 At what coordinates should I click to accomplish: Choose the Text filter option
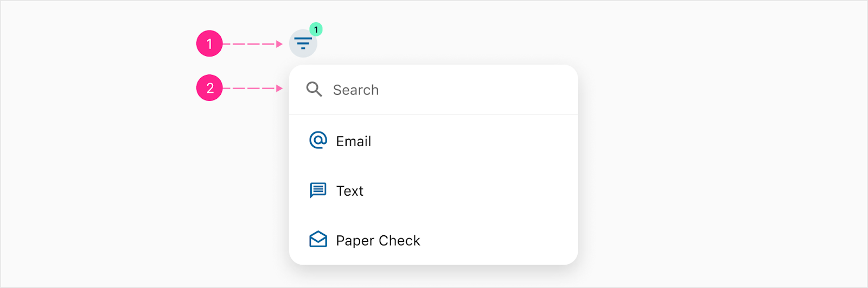coord(433,191)
